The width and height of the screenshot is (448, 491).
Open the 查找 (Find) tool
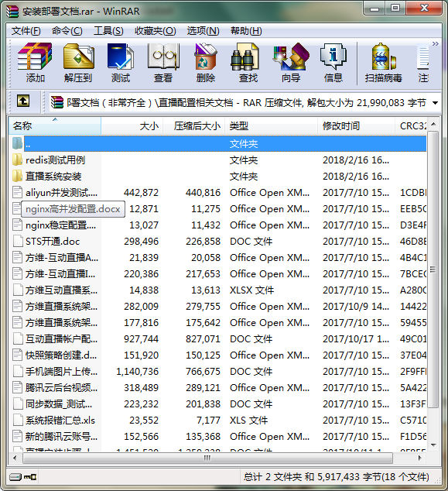tap(248, 63)
